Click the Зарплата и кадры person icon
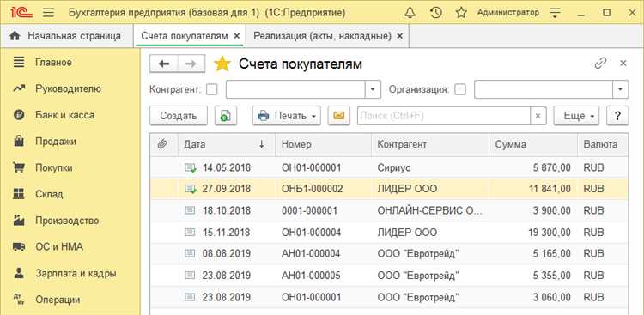The height and width of the screenshot is (315, 644). tap(19, 273)
